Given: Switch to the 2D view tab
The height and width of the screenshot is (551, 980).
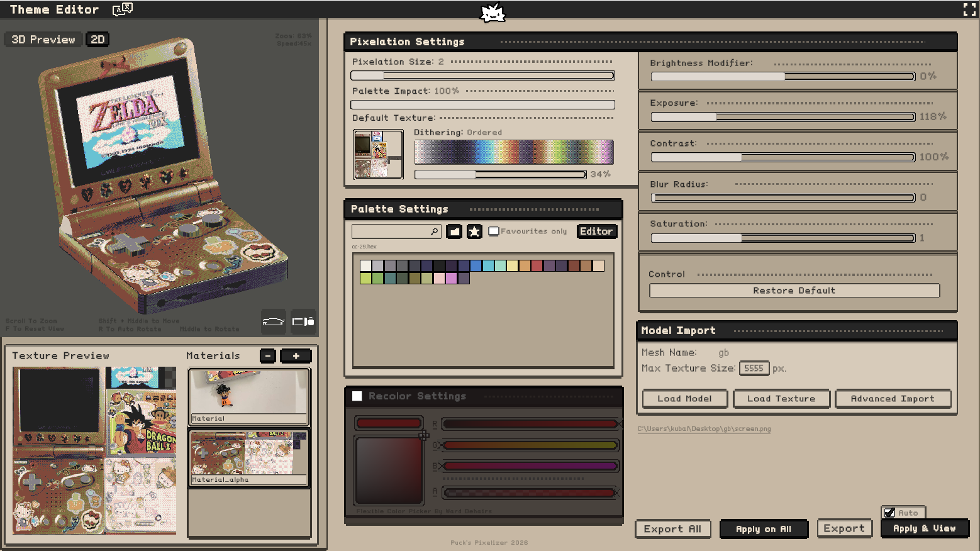Looking at the screenshot, I should [x=97, y=40].
